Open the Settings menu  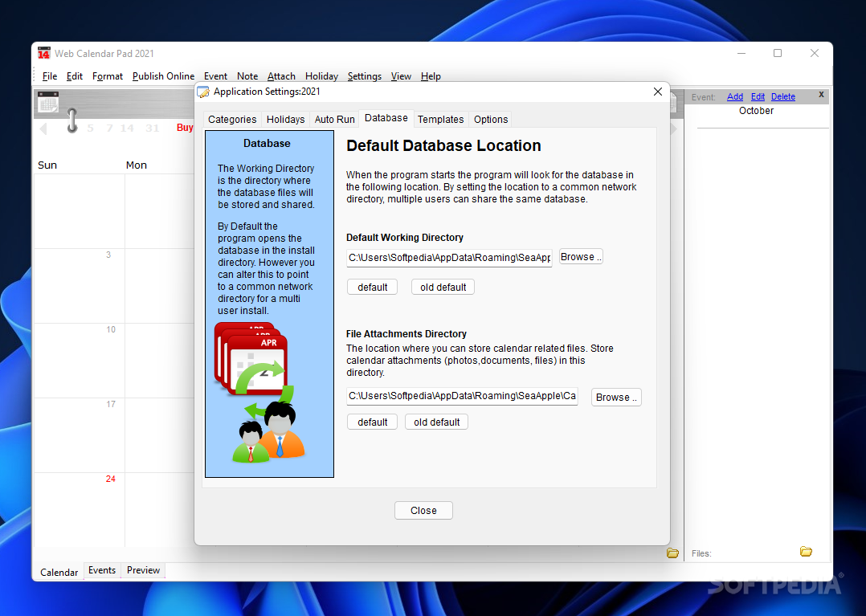tap(365, 76)
